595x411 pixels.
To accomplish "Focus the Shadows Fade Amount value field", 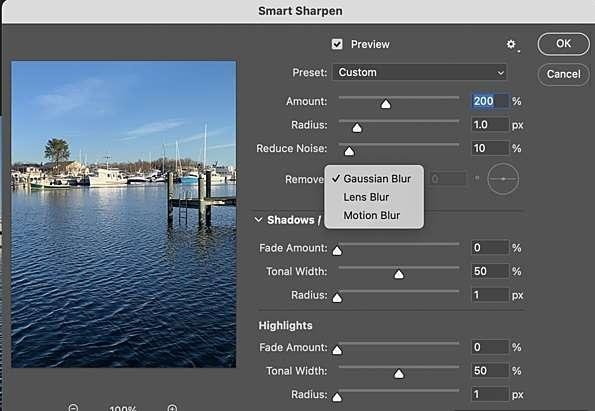I will [490, 248].
